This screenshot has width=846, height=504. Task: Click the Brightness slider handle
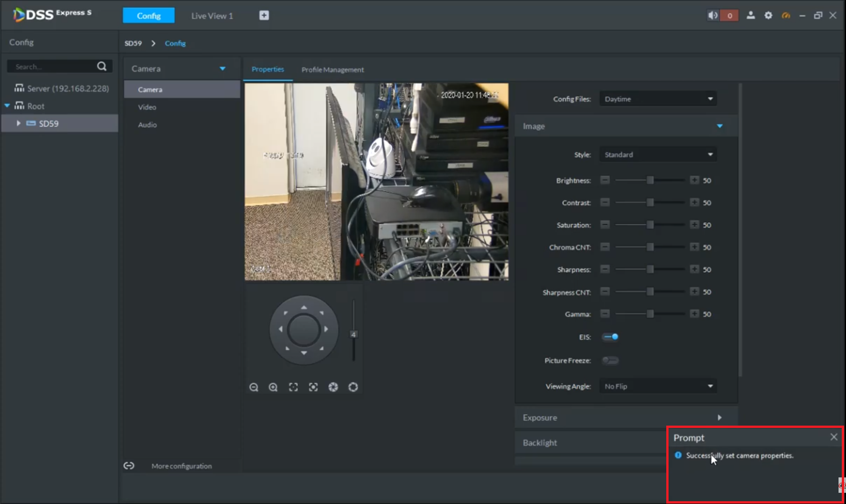(x=650, y=181)
